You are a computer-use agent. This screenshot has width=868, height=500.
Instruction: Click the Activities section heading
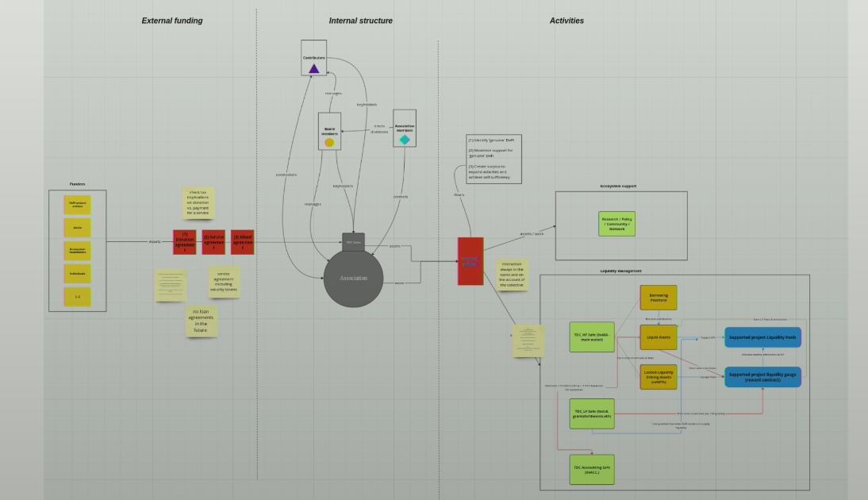point(567,21)
